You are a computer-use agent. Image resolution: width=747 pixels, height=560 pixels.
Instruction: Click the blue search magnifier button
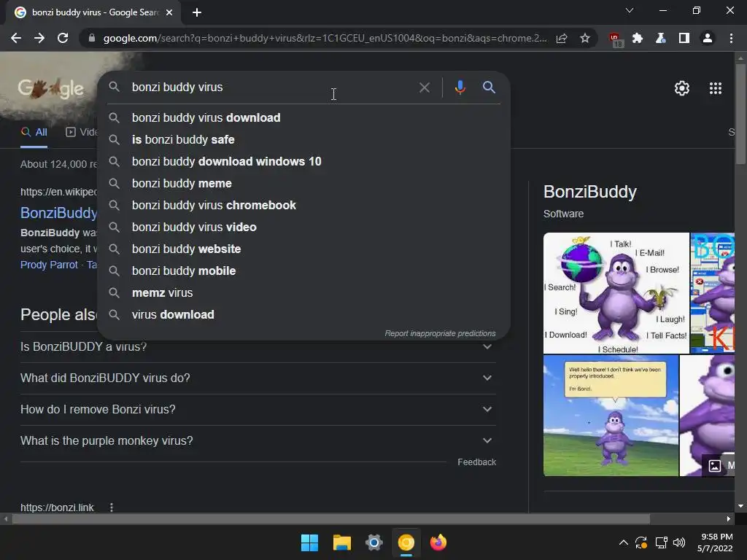coord(489,87)
